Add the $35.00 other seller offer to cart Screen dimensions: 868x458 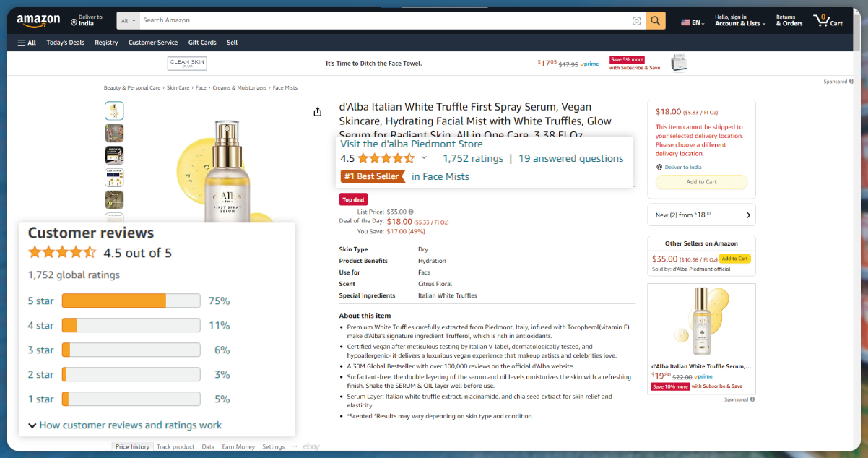point(735,259)
